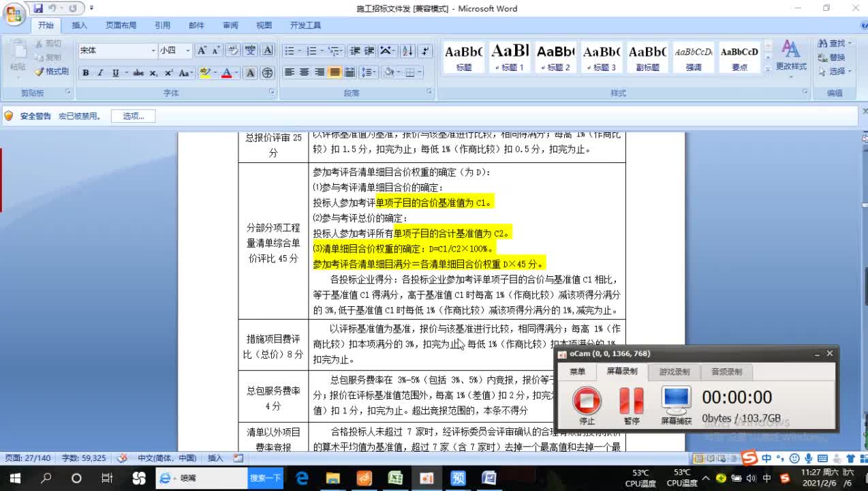The height and width of the screenshot is (491, 868).
Task: Open Microsoft Edge from taskbar
Action: (x=302, y=478)
